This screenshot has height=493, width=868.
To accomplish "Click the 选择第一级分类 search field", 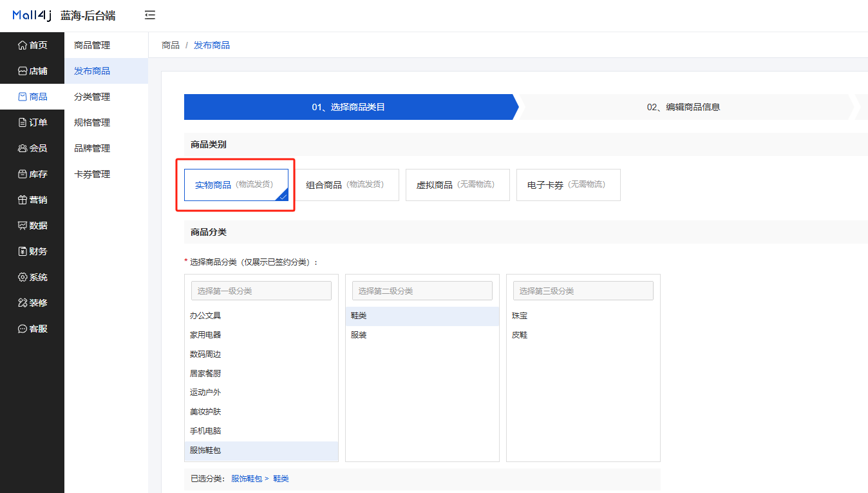I will [x=261, y=291].
